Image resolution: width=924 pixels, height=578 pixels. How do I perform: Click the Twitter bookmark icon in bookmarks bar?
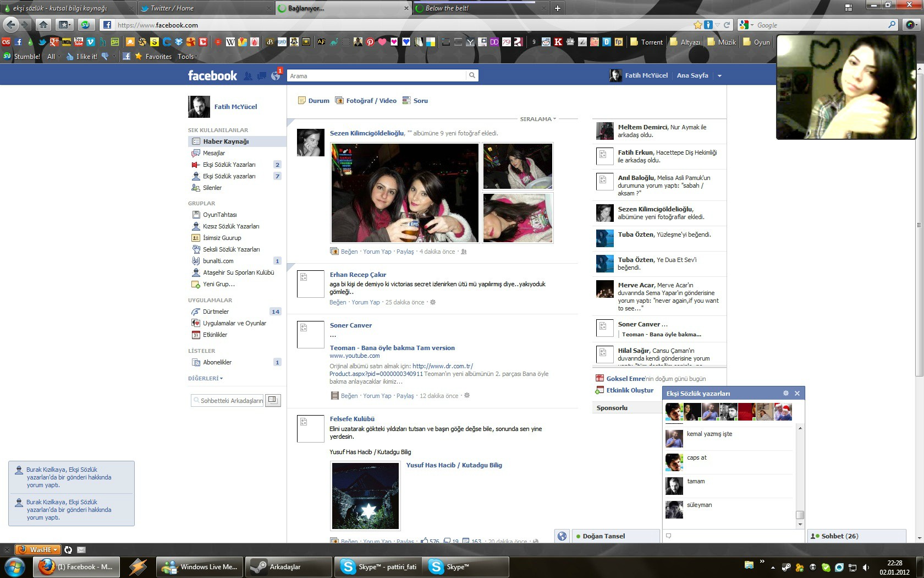42,42
